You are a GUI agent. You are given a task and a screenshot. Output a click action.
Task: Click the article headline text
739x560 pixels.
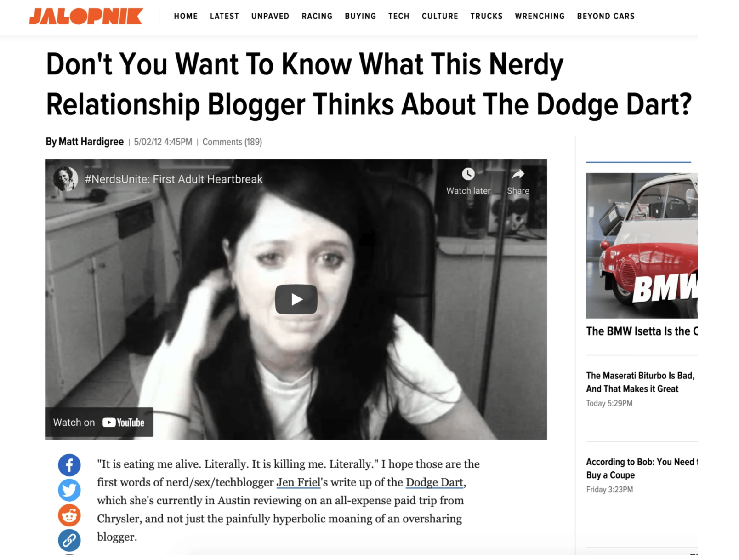pyautogui.click(x=369, y=84)
